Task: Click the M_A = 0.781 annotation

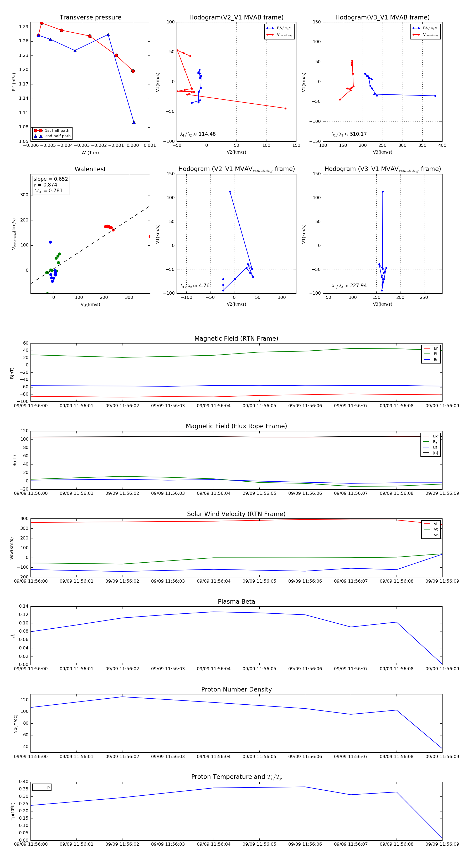Action: [48, 191]
